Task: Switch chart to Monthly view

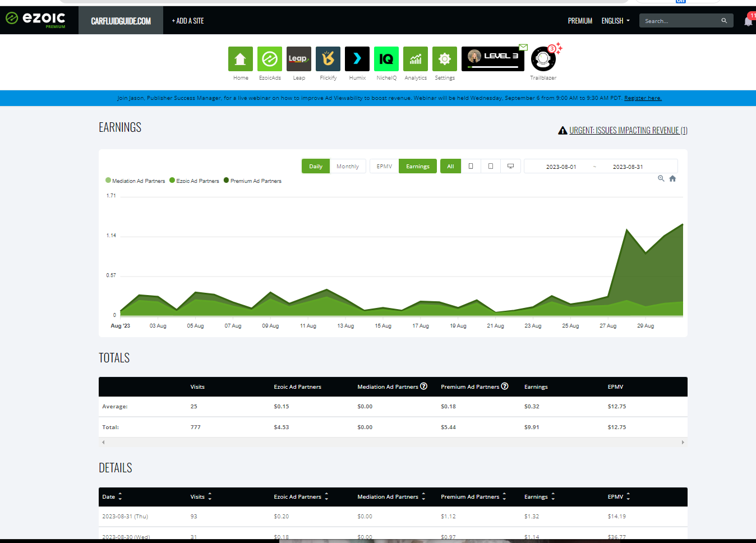Action: click(348, 166)
